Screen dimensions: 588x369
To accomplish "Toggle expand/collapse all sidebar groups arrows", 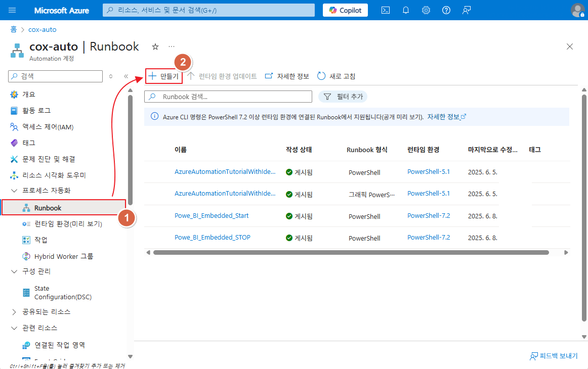I will click(111, 76).
